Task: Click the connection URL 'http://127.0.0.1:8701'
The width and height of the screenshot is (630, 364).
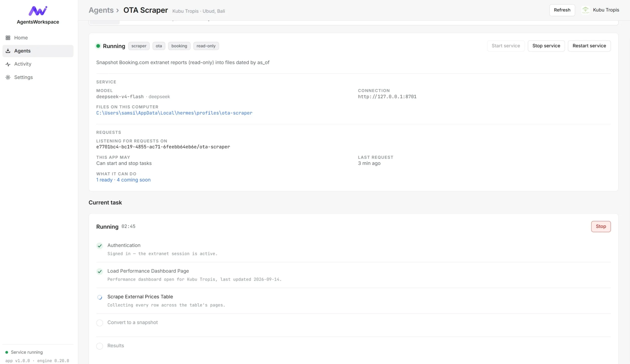Action: pos(387,97)
